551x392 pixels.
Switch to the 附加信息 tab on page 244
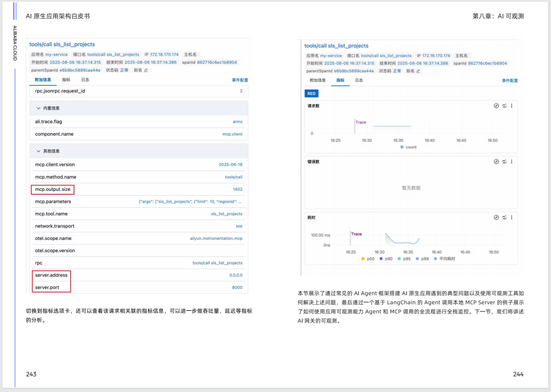pyautogui.click(x=318, y=80)
